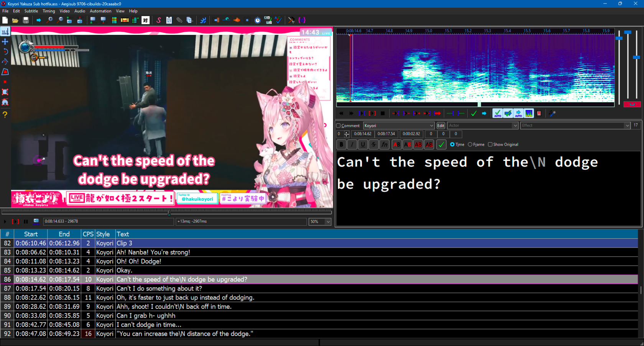Open the Audio menu

tap(80, 11)
